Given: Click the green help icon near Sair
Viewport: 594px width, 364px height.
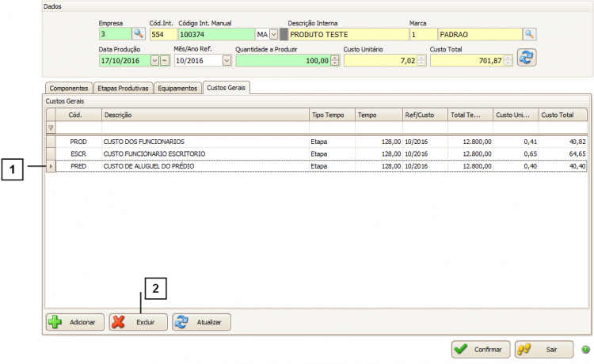Looking at the screenshot, I should tap(586, 349).
